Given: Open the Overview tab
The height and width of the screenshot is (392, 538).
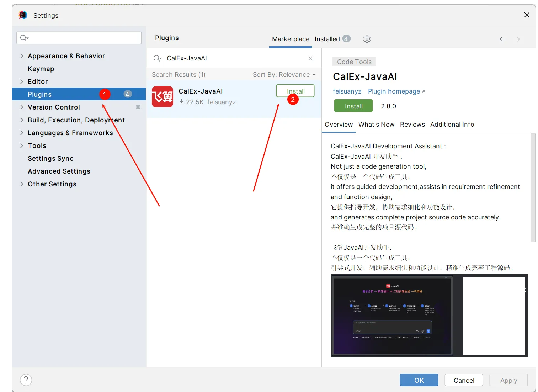Looking at the screenshot, I should (x=339, y=125).
